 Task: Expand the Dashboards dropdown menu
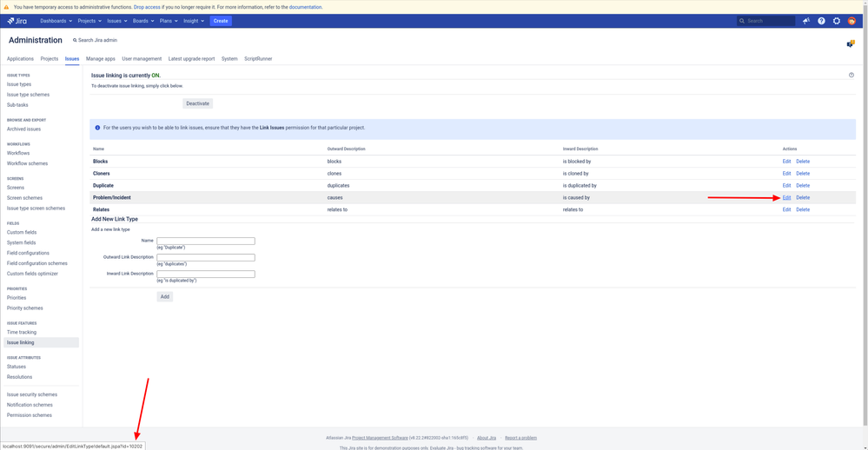pos(56,21)
